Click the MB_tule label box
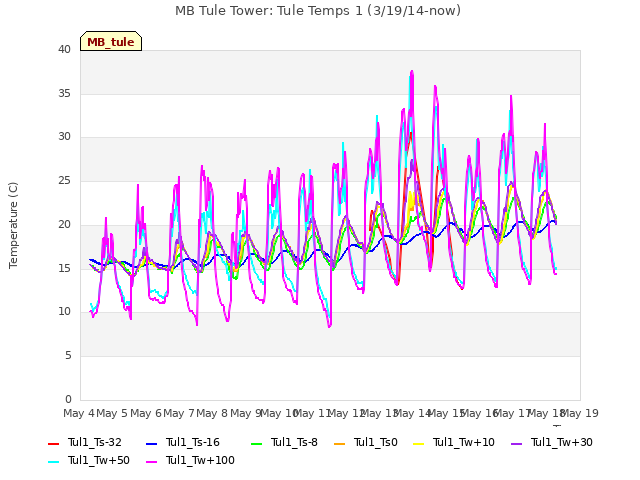This screenshot has width=640, height=480. tap(111, 41)
